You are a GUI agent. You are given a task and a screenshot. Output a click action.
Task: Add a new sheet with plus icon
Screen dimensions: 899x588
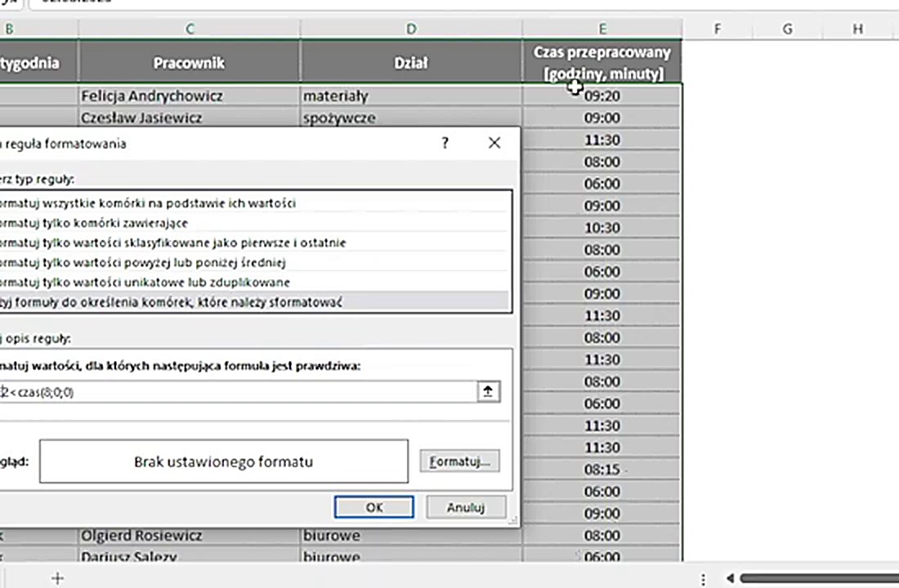pos(57,578)
